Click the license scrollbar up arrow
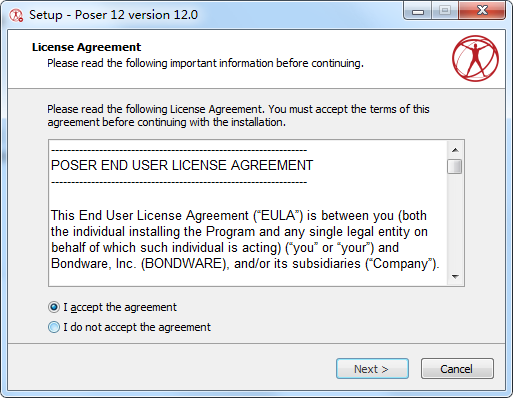Image resolution: width=513 pixels, height=398 pixels. tap(455, 150)
